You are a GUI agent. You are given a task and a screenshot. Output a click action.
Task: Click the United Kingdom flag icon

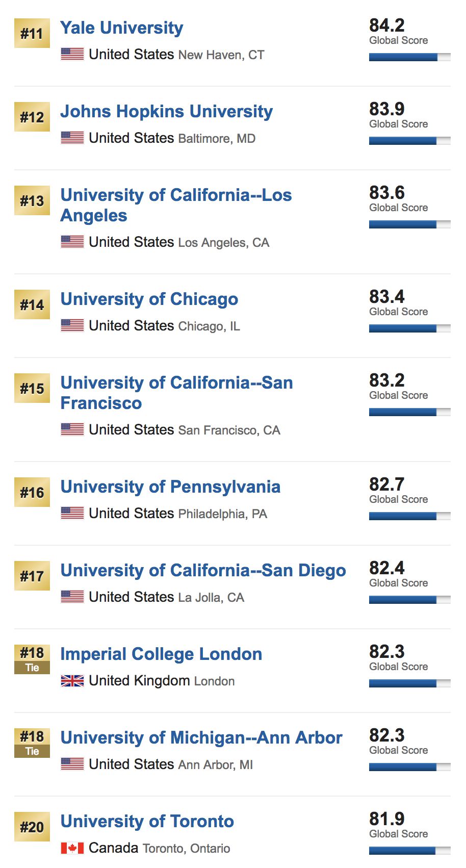72,681
